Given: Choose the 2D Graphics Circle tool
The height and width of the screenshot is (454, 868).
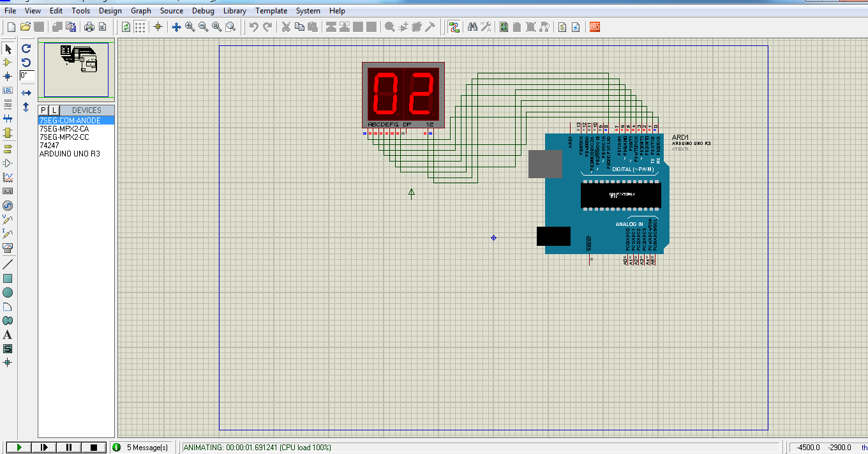Looking at the screenshot, I should [8, 292].
